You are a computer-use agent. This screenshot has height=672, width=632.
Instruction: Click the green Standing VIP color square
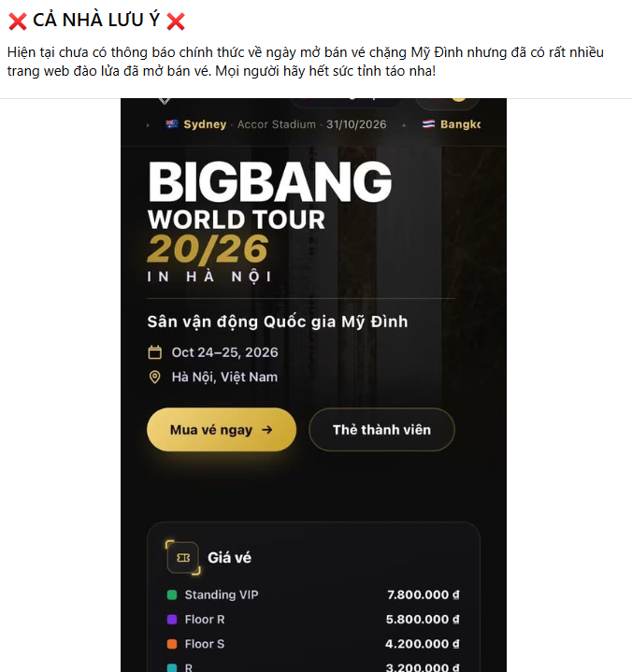pos(172,594)
